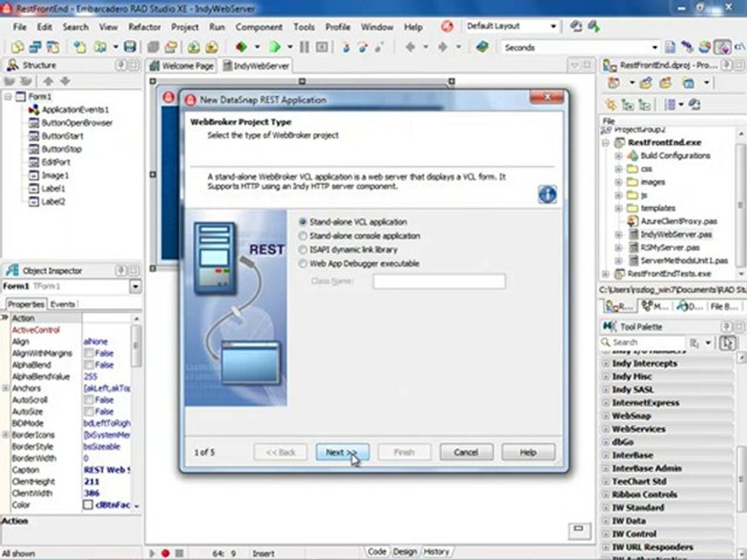Image resolution: width=747 pixels, height=560 pixels.
Task: Open the Default Layout dropdown
Action: tap(553, 26)
